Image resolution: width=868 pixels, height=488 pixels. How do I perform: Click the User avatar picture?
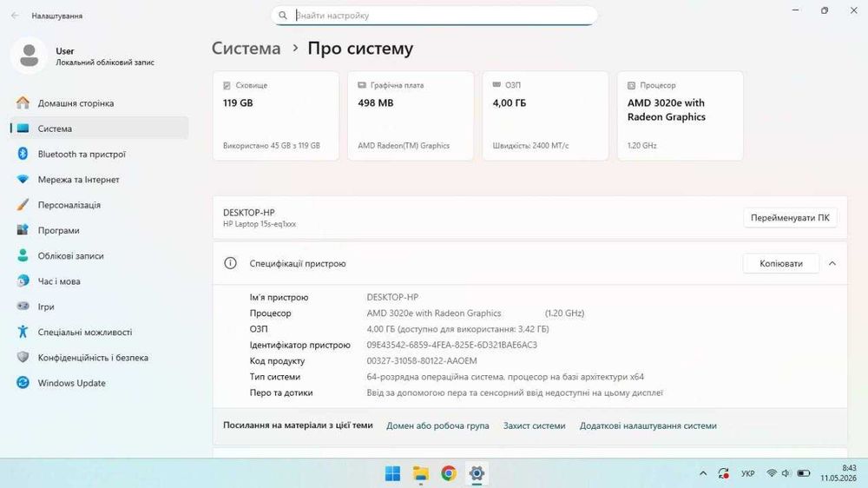coord(29,56)
